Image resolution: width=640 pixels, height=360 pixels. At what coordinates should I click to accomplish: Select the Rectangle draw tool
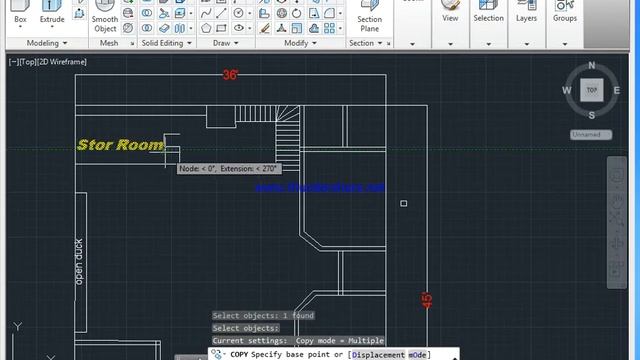tap(221, 28)
